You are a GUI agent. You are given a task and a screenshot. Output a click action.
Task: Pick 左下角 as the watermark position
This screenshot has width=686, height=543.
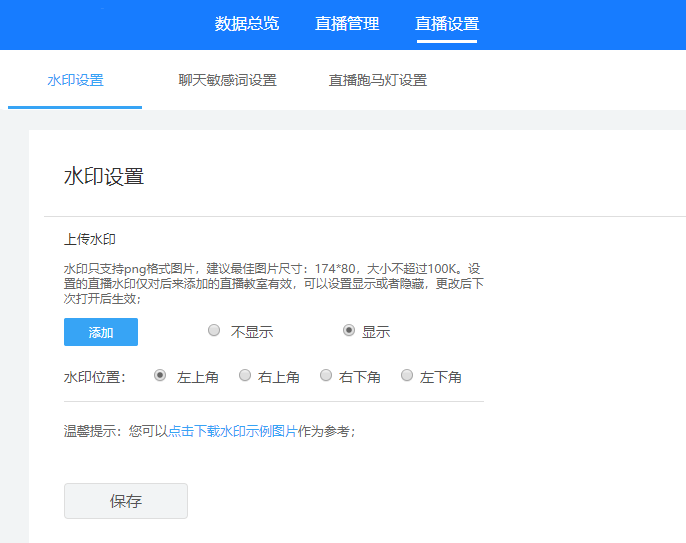[407, 376]
